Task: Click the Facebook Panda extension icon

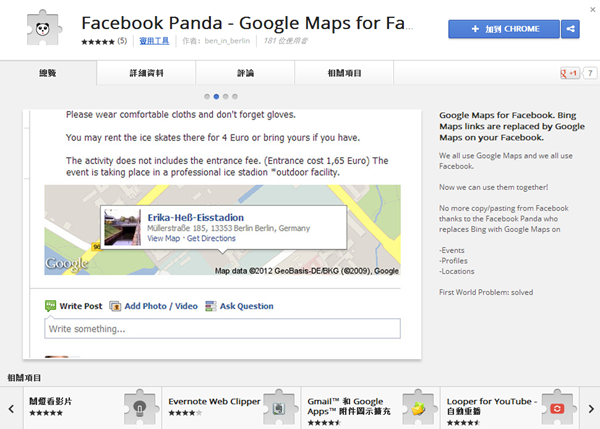Action: pyautogui.click(x=35, y=29)
